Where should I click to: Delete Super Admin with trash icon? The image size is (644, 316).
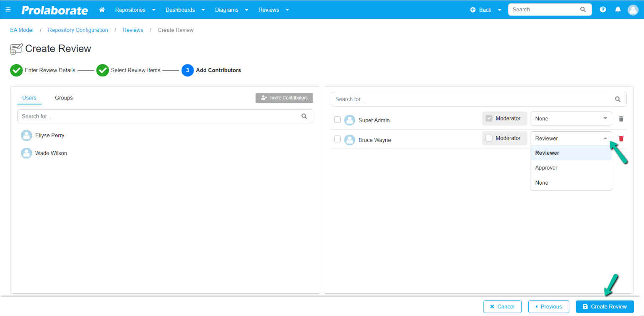[621, 119]
